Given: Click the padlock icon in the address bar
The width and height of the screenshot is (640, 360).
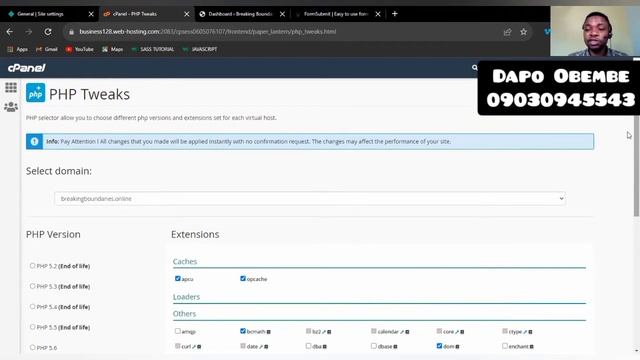Looking at the screenshot, I should pyautogui.click(x=71, y=32).
